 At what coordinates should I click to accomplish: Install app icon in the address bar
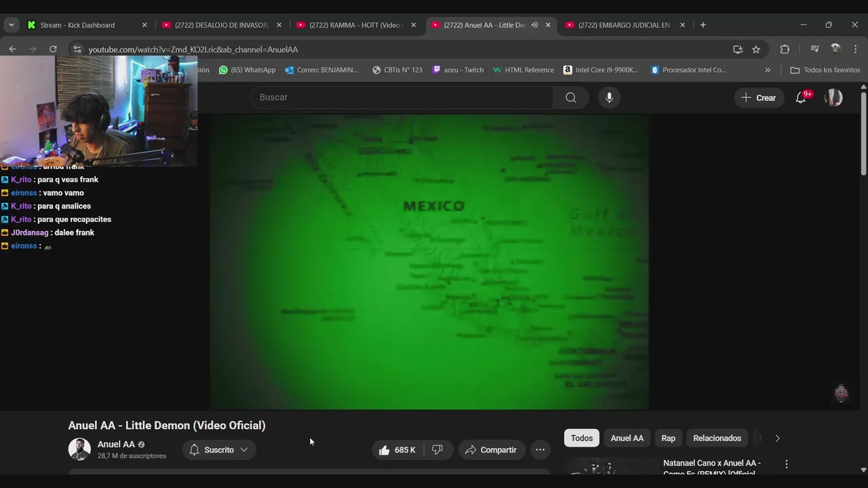point(738,49)
